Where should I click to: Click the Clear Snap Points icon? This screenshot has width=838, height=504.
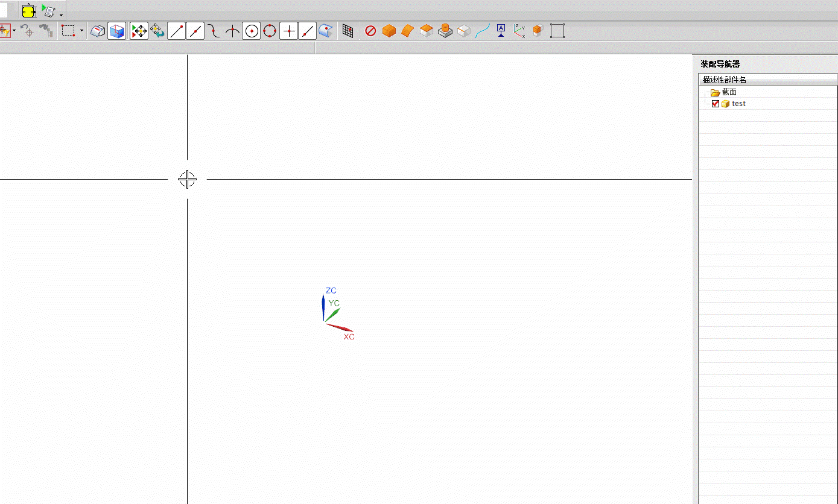click(157, 31)
